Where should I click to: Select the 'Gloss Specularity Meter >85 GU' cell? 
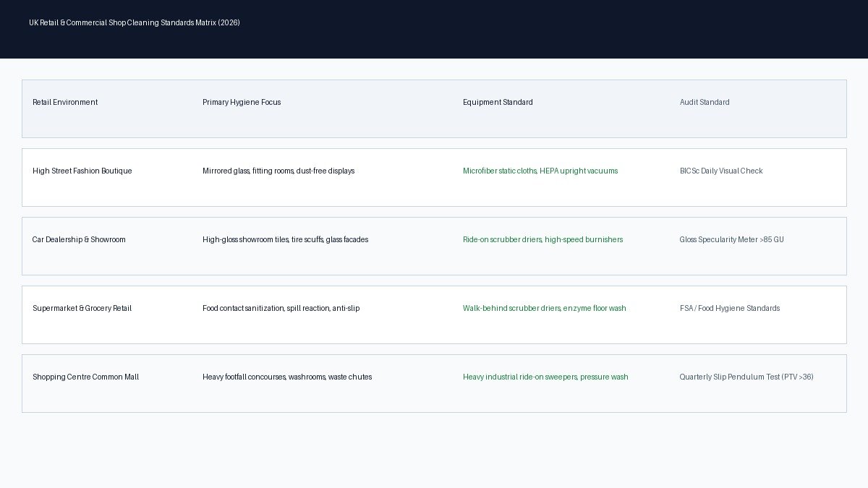[732, 239]
